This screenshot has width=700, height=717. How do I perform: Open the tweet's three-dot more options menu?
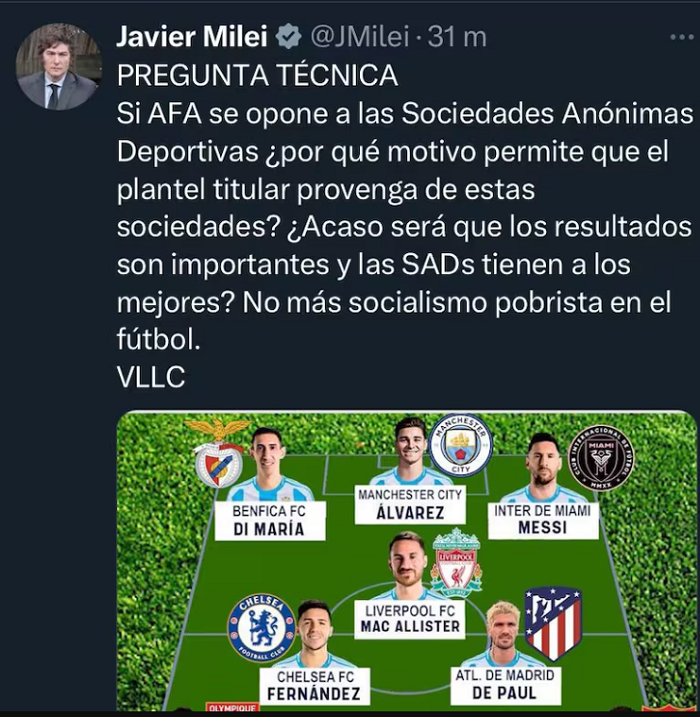[682, 37]
